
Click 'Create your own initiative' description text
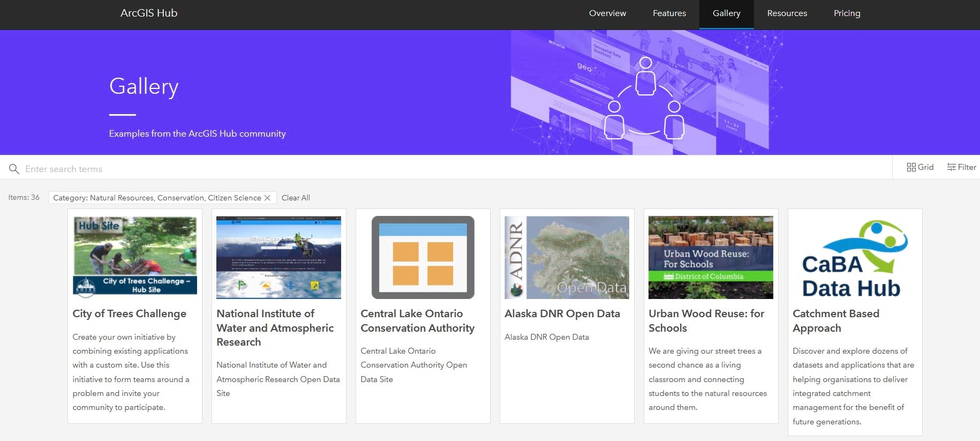(x=131, y=372)
